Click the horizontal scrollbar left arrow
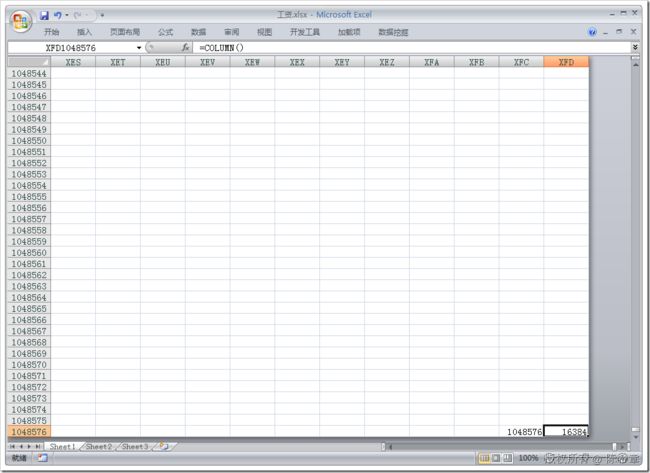 [x=390, y=447]
